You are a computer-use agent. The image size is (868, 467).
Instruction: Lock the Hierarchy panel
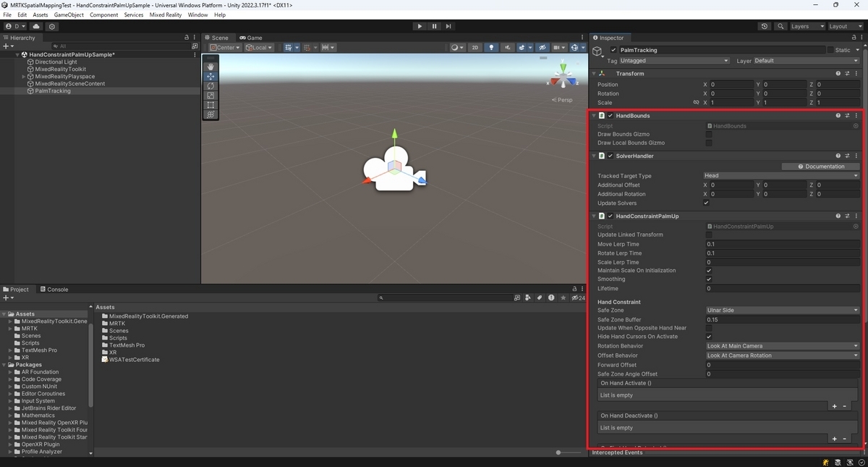click(187, 38)
